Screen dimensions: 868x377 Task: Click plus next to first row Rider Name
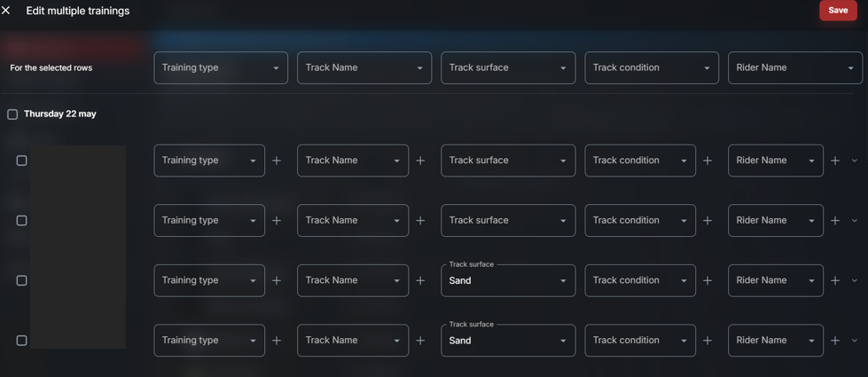[x=835, y=161]
